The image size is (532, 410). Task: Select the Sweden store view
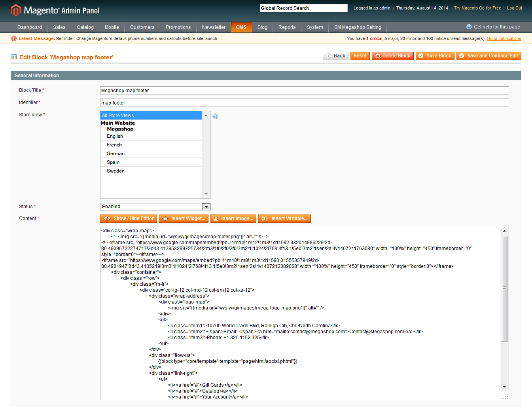(151, 171)
